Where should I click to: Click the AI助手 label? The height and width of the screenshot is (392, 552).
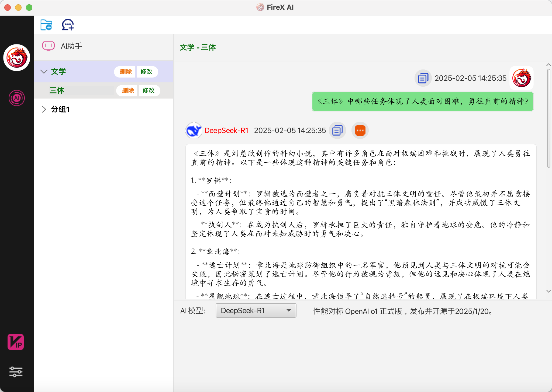coord(71,46)
